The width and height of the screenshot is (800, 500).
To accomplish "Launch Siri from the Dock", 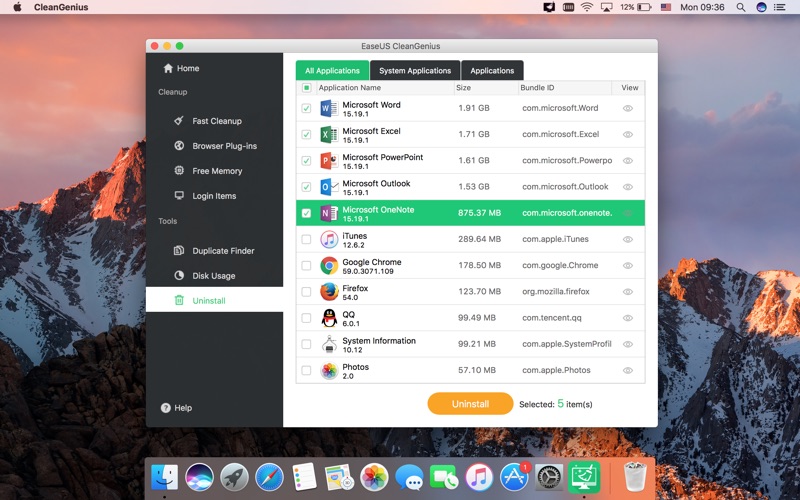I will [199, 477].
